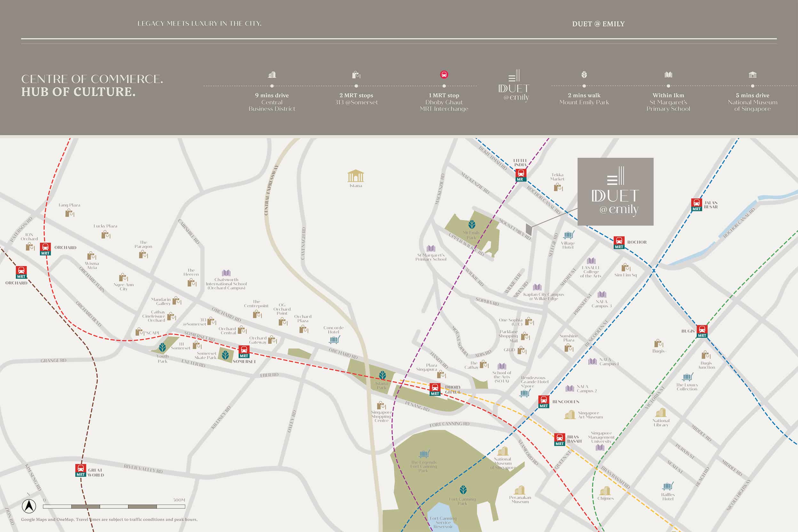
Task: Click the 500M distance scale bar
Action: (x=114, y=506)
